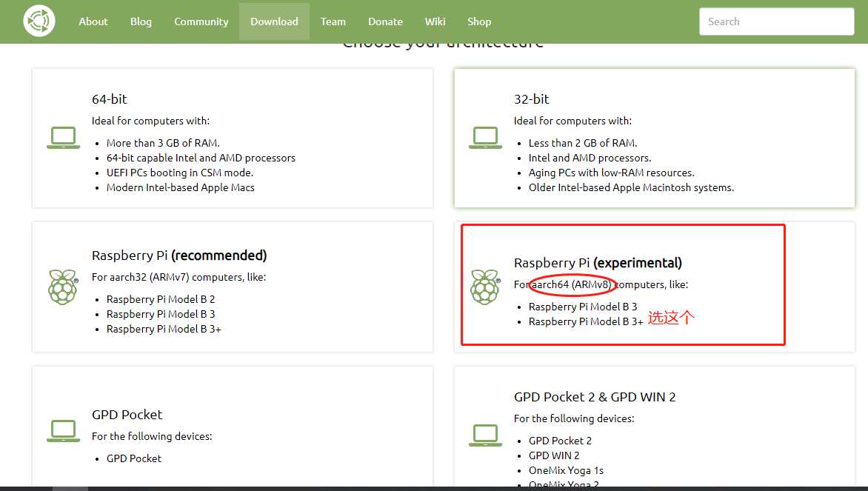Click 'Raspberry Pi Model B 3' in experimental card
Viewport: 868px width, 491px height.
(583, 307)
